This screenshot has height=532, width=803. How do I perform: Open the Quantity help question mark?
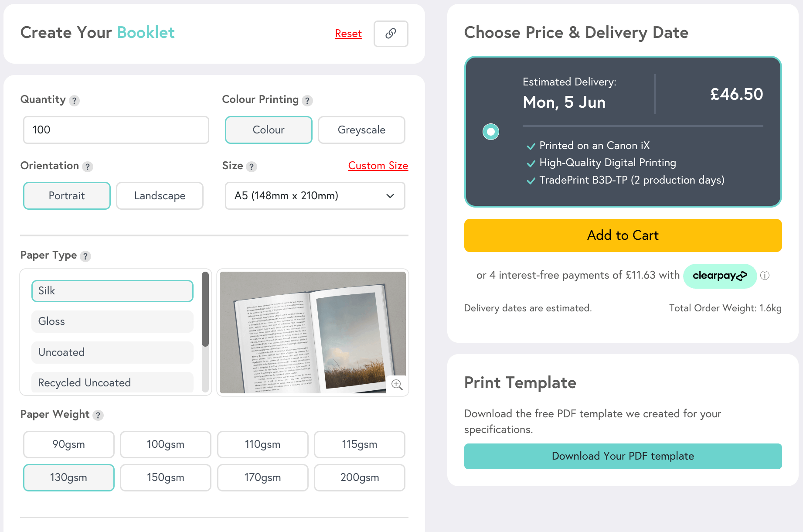[75, 101]
